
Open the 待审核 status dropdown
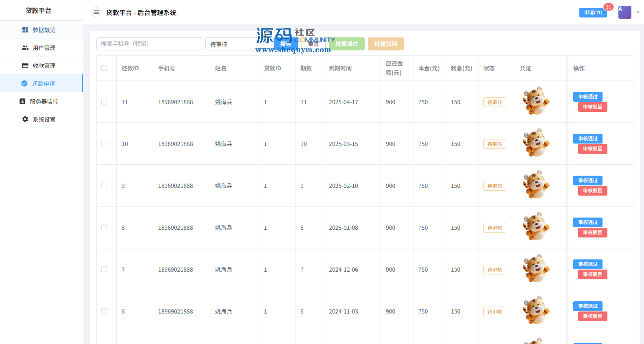[x=236, y=44]
